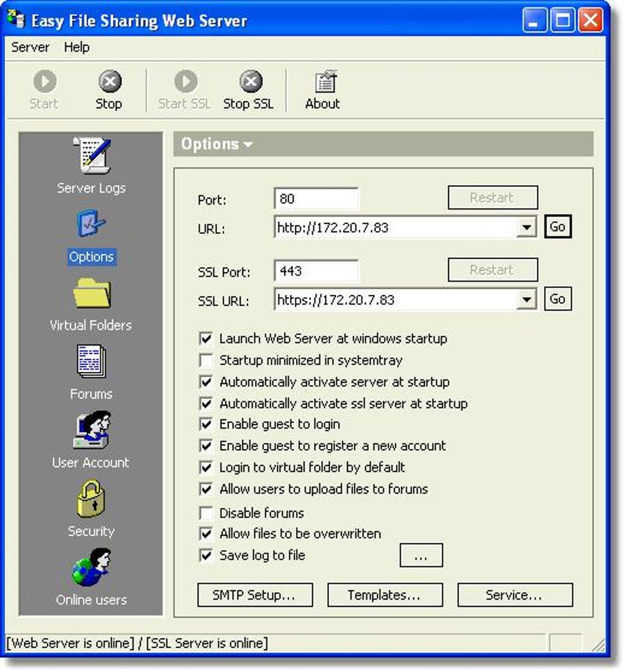Check the Disable forums box
The height and width of the screenshot is (672, 625).
(x=206, y=513)
